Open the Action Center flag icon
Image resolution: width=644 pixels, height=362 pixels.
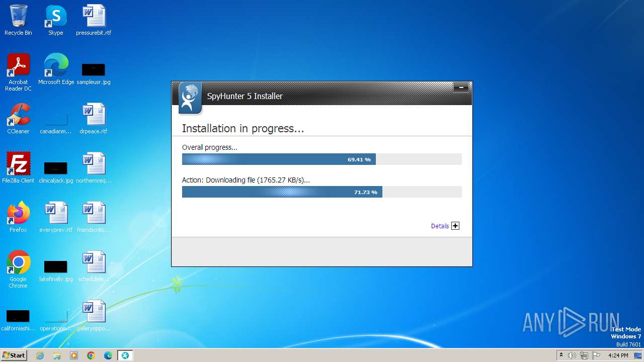(x=596, y=355)
